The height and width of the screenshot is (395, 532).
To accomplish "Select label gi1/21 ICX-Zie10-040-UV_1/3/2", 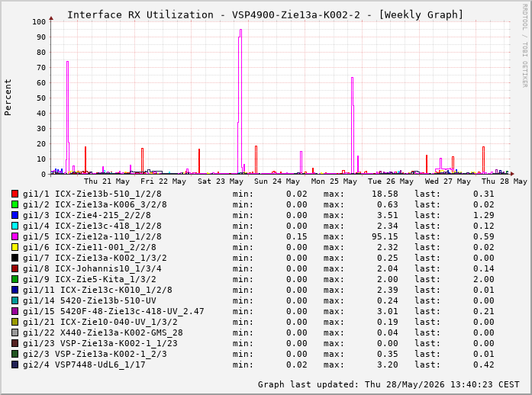I will click(x=101, y=322).
